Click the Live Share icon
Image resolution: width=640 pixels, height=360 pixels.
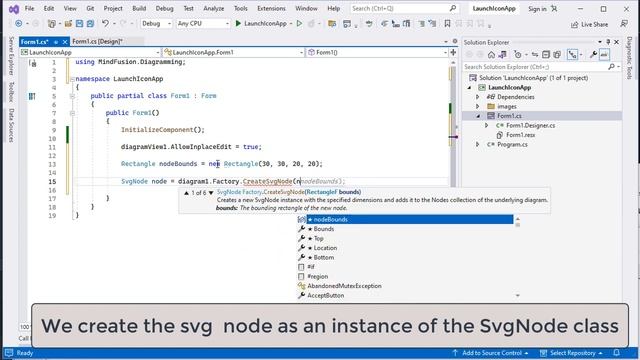coord(575,24)
